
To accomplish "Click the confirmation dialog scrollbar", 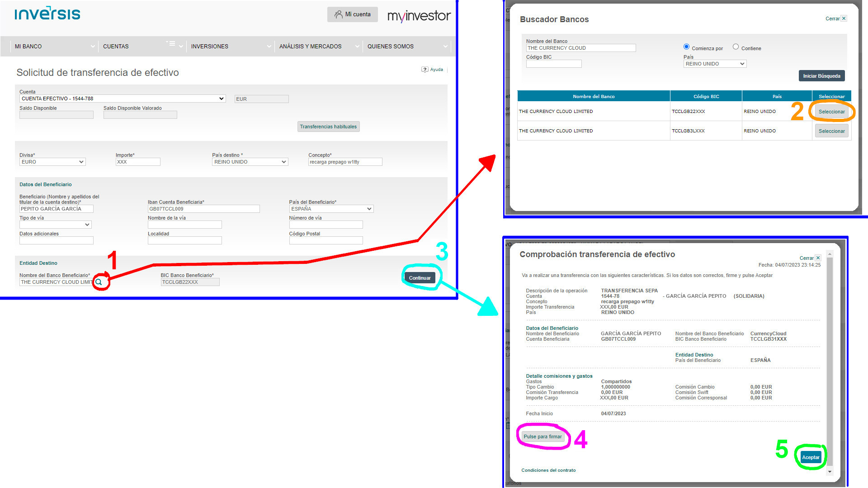I will [830, 361].
